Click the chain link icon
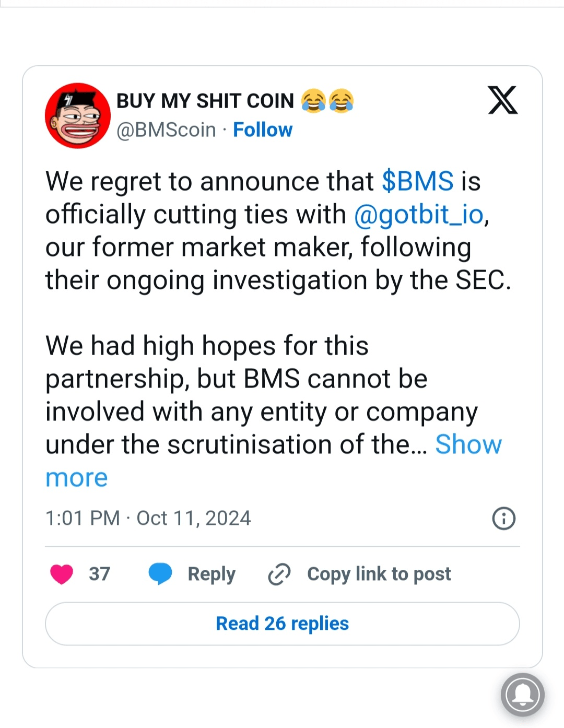 click(x=279, y=574)
